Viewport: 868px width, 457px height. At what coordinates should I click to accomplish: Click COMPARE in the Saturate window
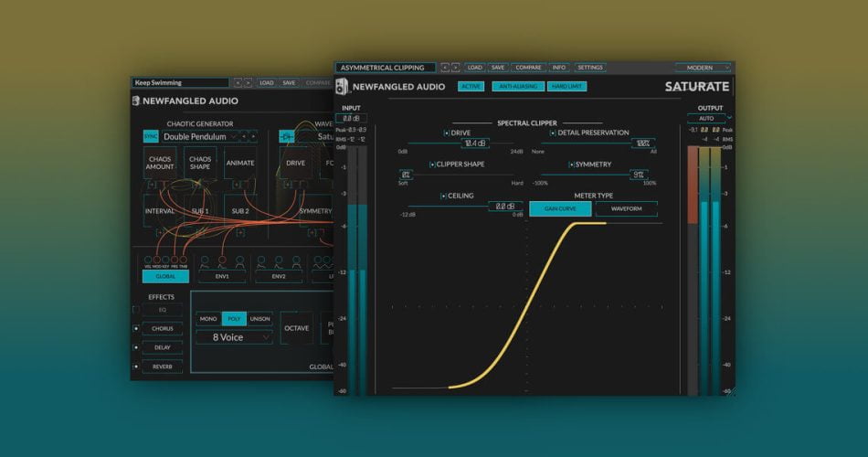point(528,68)
